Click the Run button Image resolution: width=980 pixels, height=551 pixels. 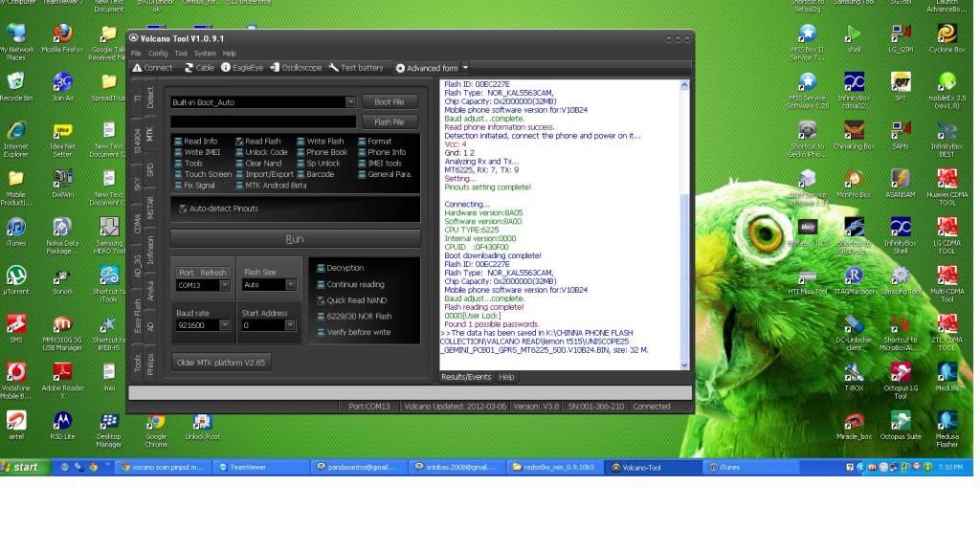point(295,238)
